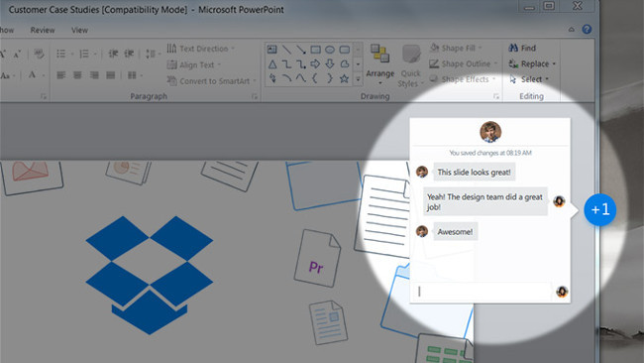Open the Text Direction dropdown
644x363 pixels.
coord(201,49)
